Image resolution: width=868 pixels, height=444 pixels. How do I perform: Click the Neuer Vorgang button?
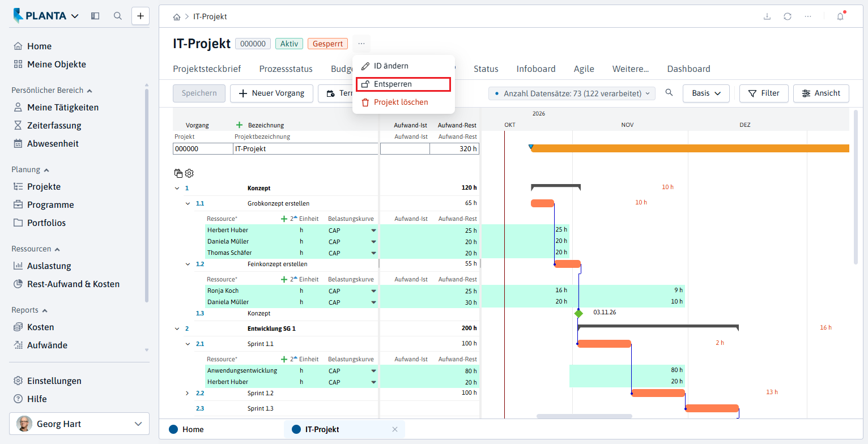coord(271,93)
